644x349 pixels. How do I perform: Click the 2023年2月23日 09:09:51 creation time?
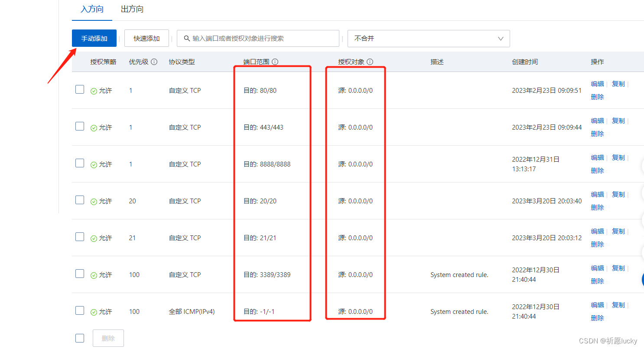click(547, 90)
